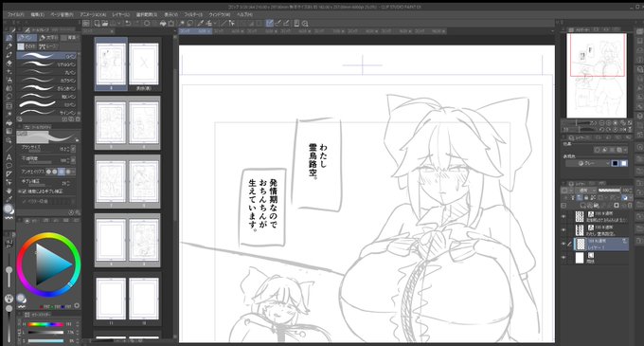Select the first anti-aliasing option (none)
The image size is (644, 346).
coord(48,172)
